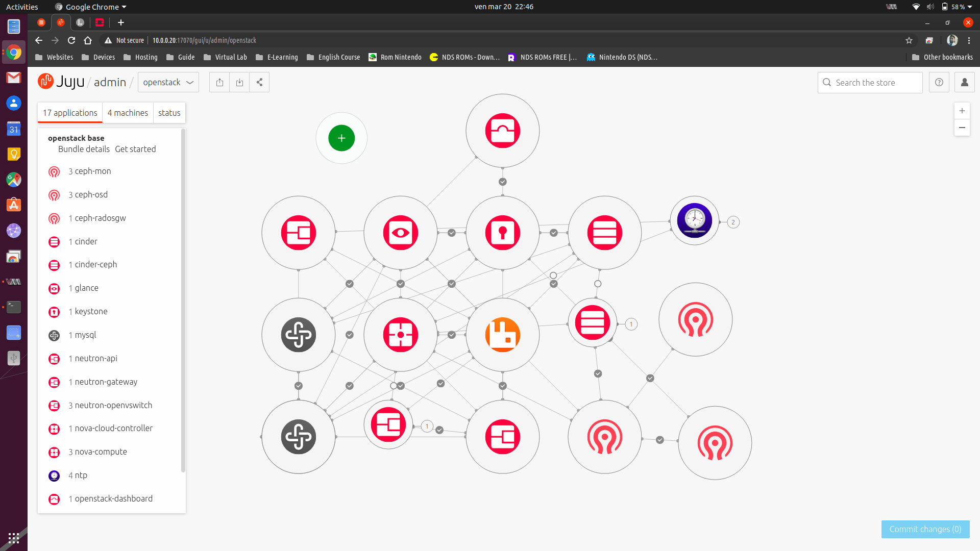This screenshot has height=551, width=980.
Task: Click the user profile icon
Action: (x=964, y=82)
